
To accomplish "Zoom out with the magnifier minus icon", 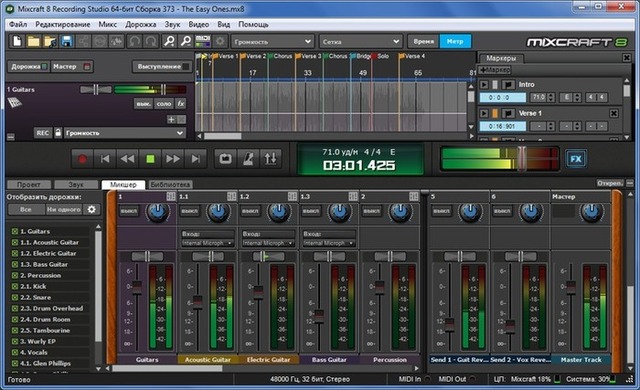I will [186, 41].
